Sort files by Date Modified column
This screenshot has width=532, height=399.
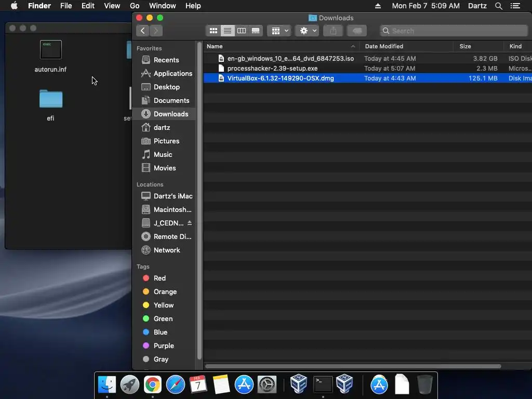click(406, 46)
